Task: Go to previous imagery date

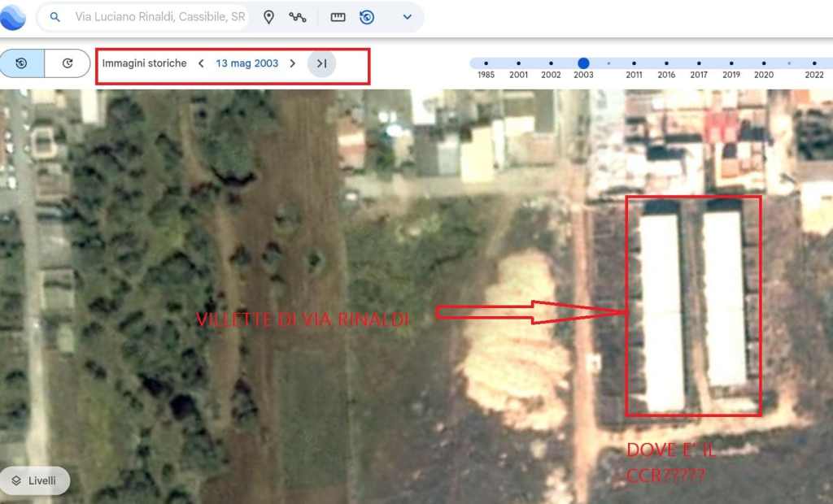Action: pyautogui.click(x=201, y=63)
